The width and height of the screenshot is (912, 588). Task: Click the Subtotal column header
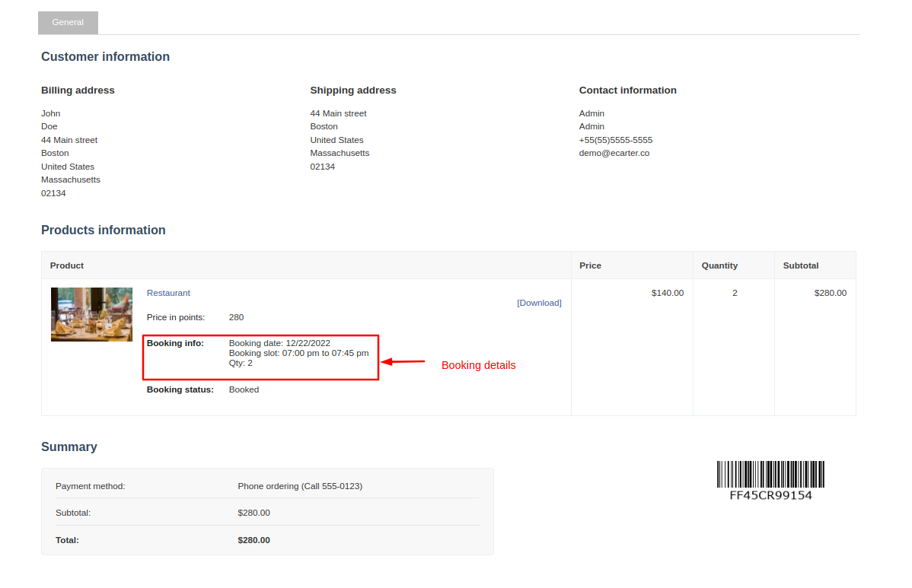point(800,265)
